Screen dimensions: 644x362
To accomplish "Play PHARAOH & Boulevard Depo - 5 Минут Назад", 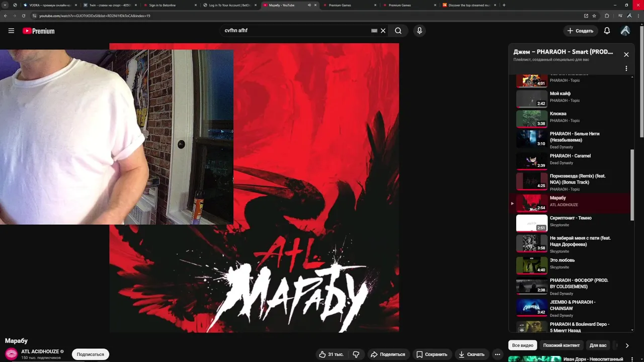I will tap(573, 326).
